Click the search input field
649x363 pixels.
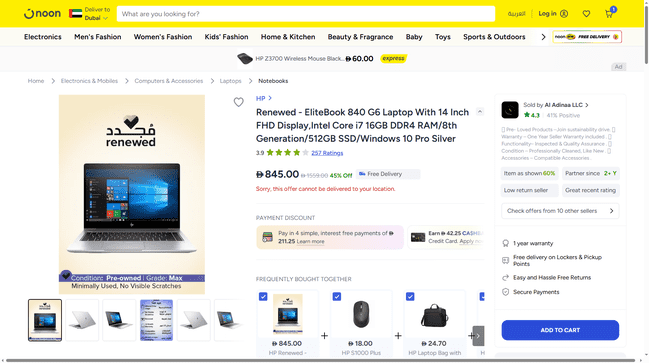pyautogui.click(x=306, y=14)
